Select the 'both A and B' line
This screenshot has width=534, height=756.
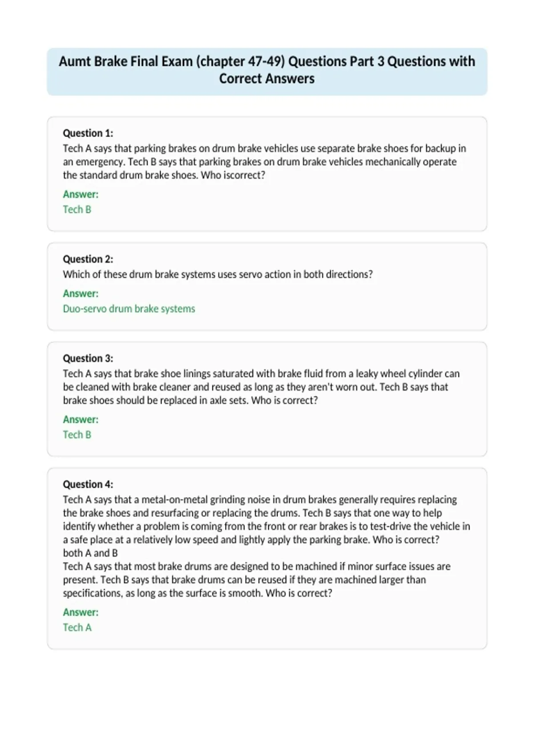pyautogui.click(x=90, y=553)
